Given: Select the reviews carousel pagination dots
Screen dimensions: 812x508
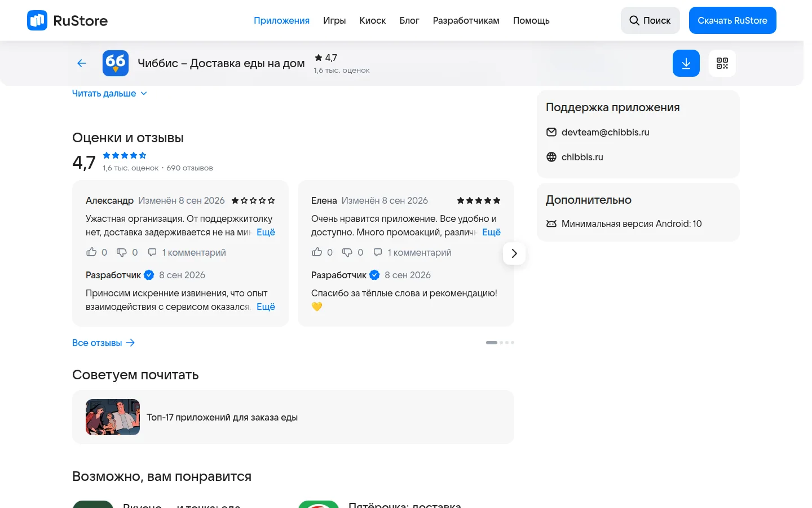Looking at the screenshot, I should (500, 343).
